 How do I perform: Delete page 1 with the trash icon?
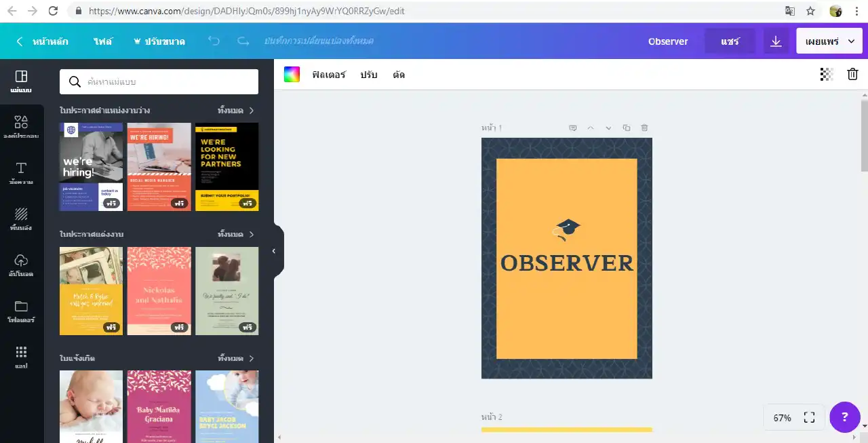click(x=644, y=128)
